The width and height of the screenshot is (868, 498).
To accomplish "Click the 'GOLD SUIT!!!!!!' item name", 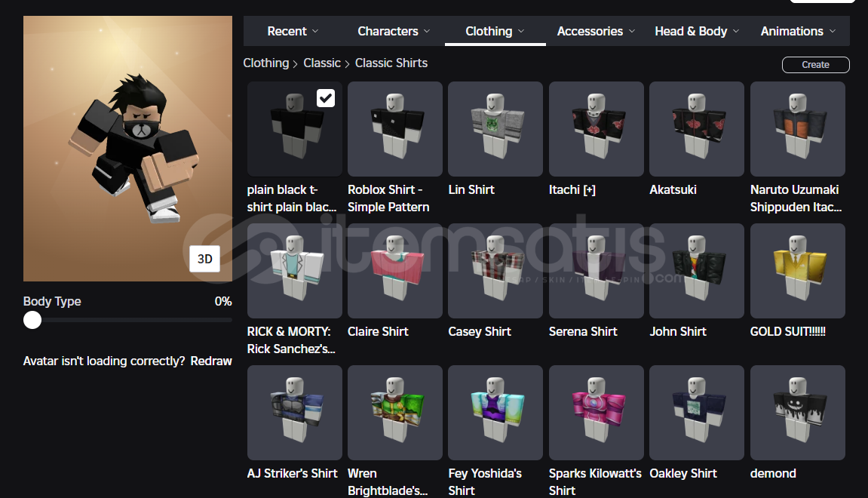I will [788, 332].
